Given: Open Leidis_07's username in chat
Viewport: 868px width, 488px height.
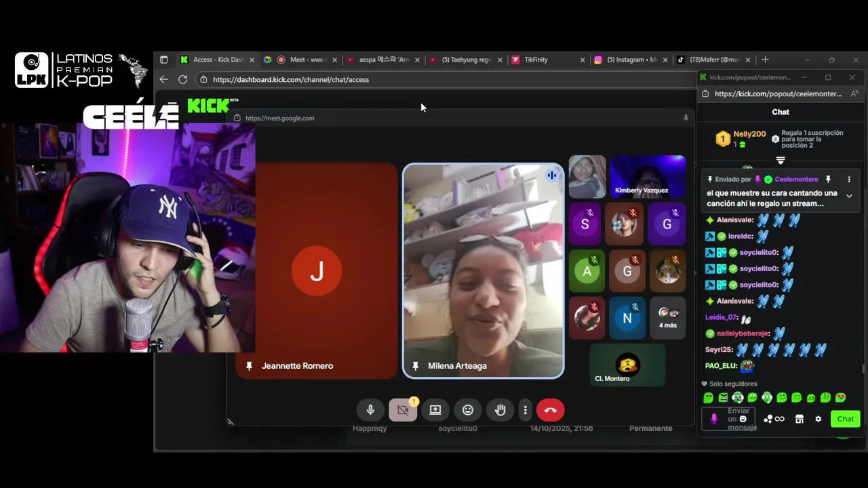Looking at the screenshot, I should [x=722, y=317].
